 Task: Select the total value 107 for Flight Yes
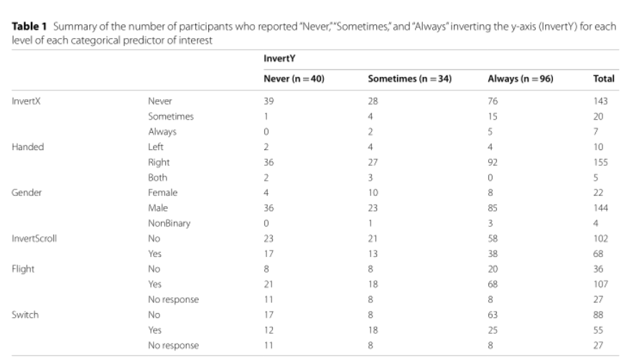click(600, 284)
